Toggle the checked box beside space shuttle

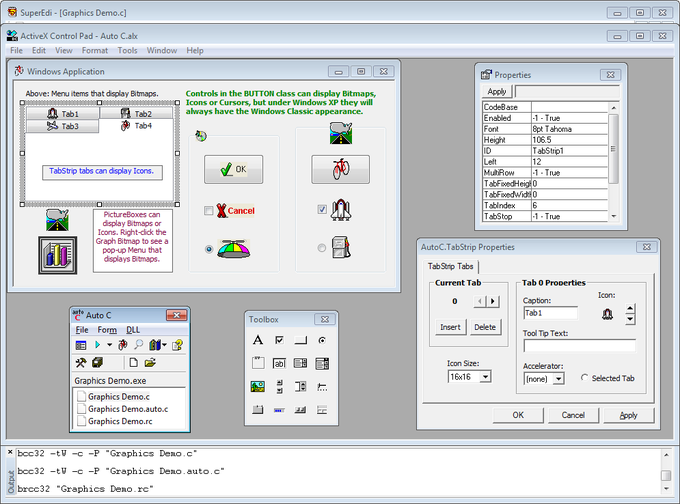point(322,209)
